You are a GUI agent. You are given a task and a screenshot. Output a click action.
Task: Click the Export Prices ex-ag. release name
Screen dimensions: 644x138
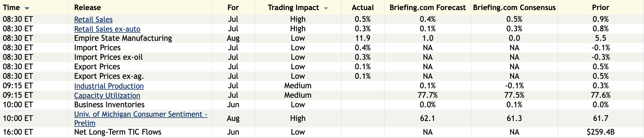point(109,76)
